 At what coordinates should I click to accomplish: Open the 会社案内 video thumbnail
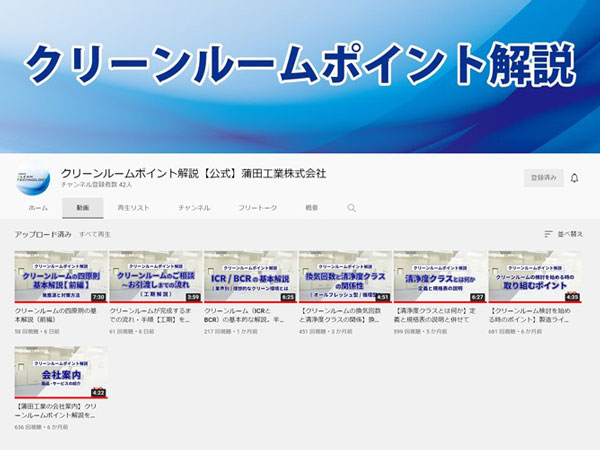[x=61, y=372]
